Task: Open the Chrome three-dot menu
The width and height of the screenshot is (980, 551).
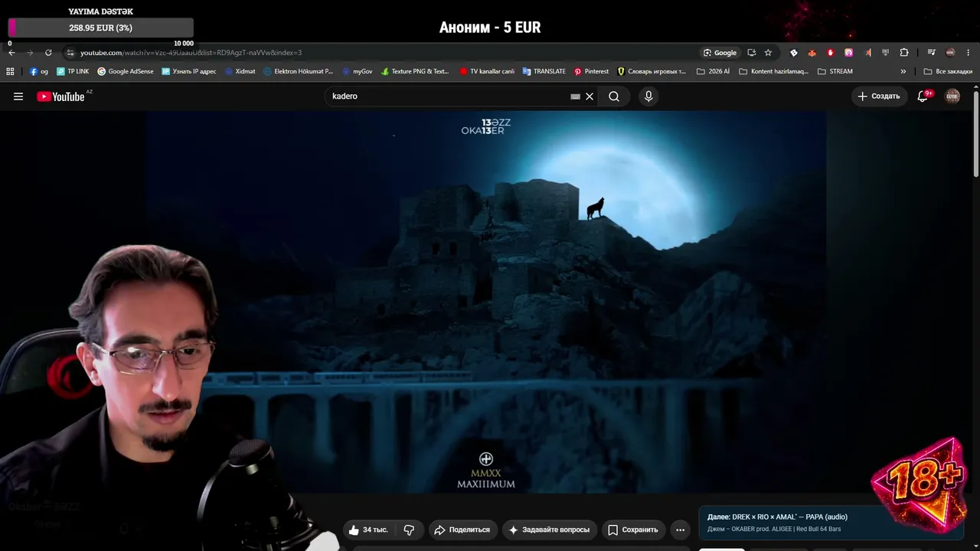Action: (x=969, y=53)
